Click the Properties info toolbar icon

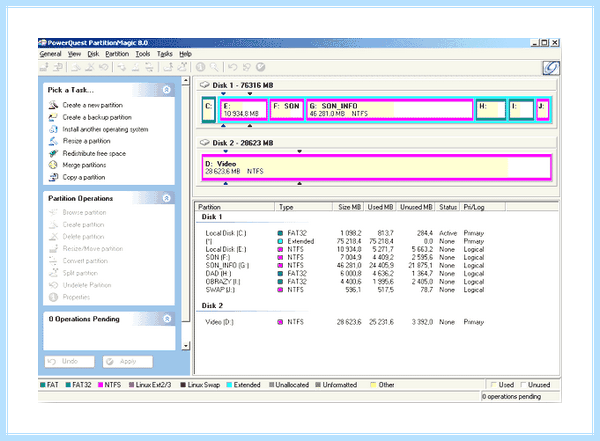[x=201, y=67]
